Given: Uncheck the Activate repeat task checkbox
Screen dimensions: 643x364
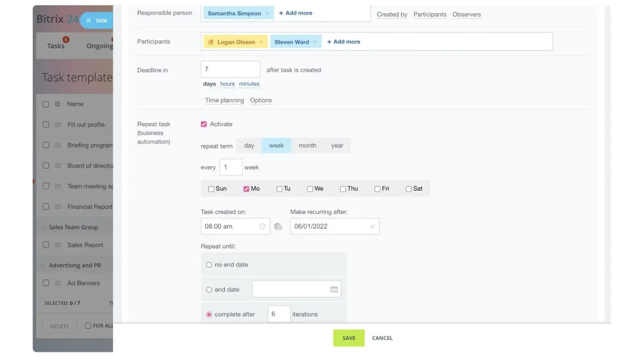Looking at the screenshot, I should [204, 124].
